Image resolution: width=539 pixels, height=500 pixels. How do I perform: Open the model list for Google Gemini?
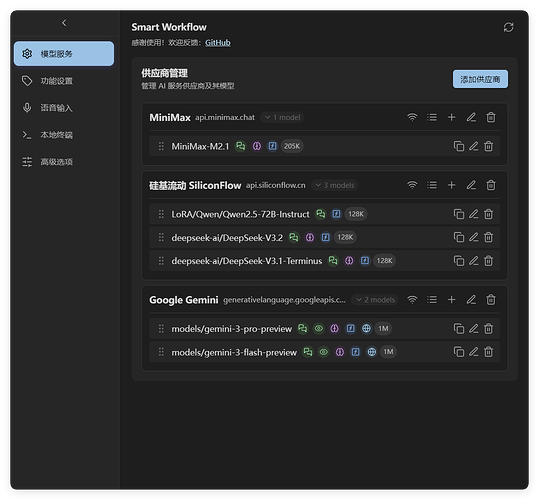pos(432,300)
